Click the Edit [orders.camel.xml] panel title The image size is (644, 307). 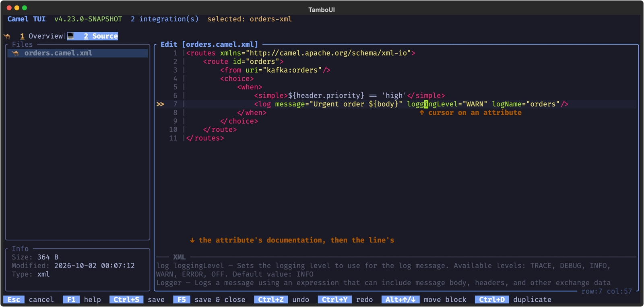[209, 44]
